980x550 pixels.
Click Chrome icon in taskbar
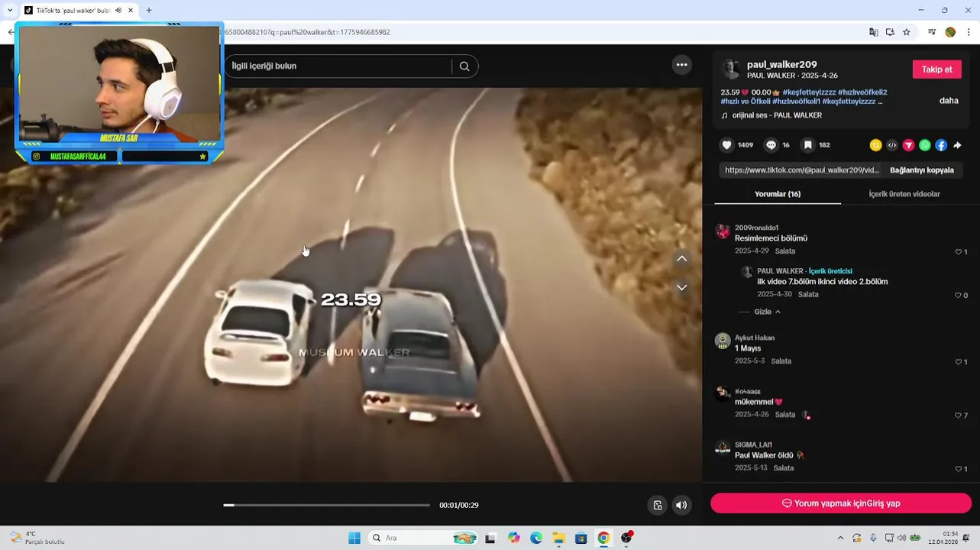click(x=603, y=538)
